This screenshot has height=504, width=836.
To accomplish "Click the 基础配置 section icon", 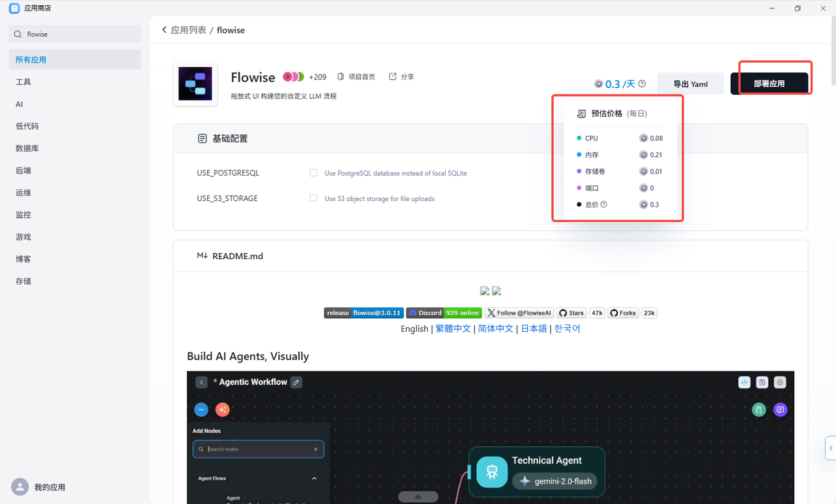I will pyautogui.click(x=202, y=138).
